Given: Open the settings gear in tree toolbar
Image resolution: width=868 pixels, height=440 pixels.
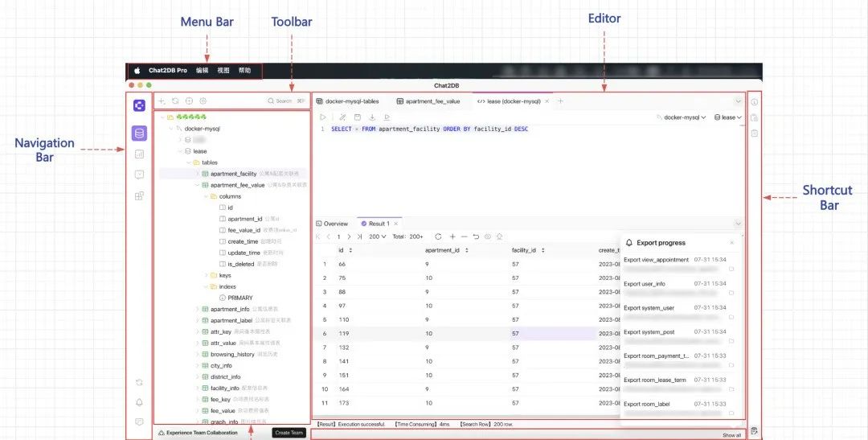Looking at the screenshot, I should tap(203, 101).
